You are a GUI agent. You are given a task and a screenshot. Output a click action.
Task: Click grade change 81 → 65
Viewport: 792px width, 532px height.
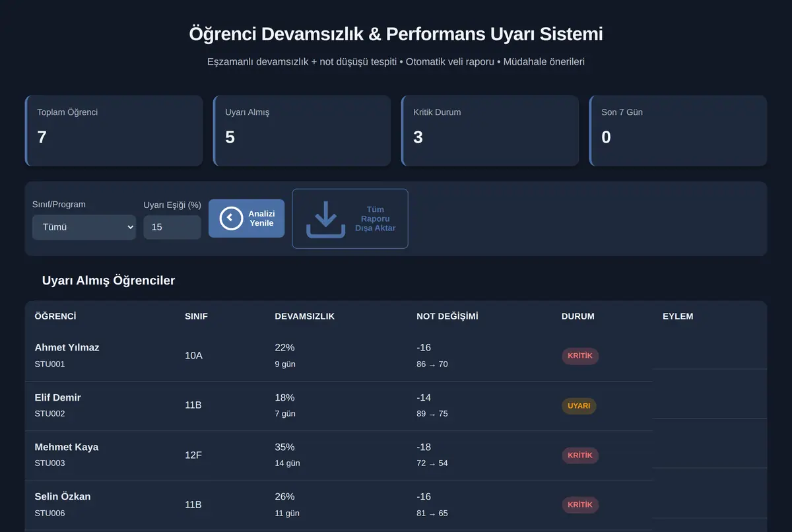pyautogui.click(x=432, y=514)
